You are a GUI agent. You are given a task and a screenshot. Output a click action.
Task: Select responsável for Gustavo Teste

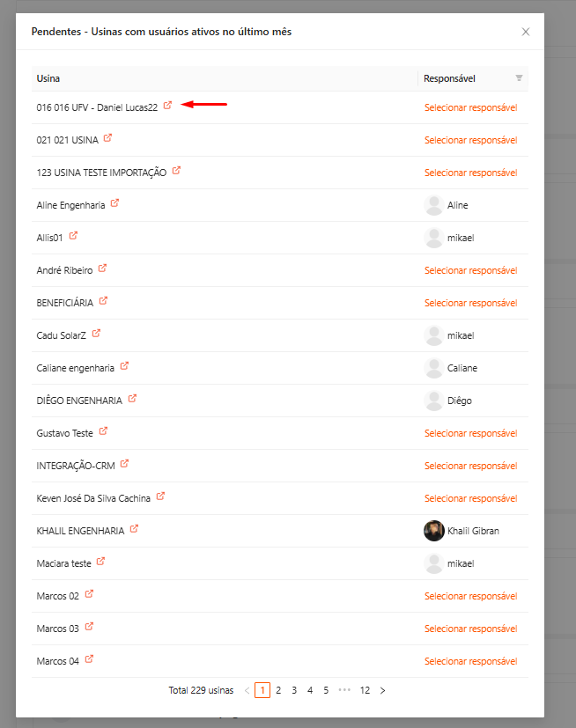click(470, 433)
